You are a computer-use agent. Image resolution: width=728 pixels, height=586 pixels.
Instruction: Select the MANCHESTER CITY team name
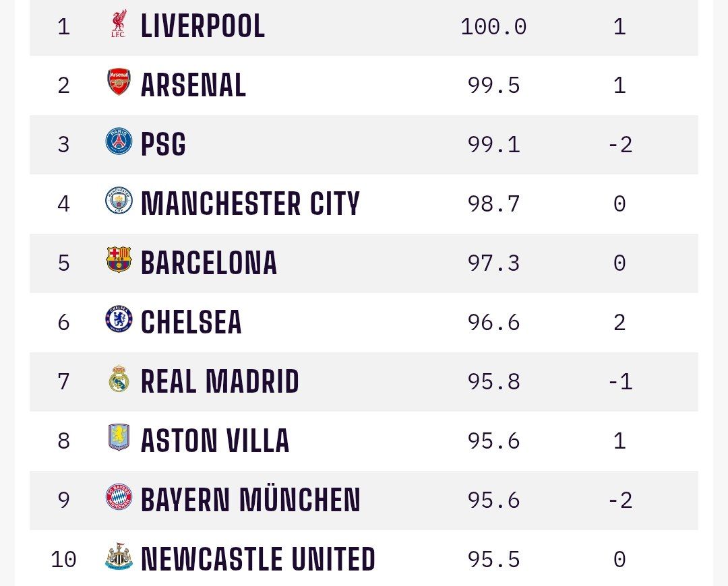tap(250, 205)
